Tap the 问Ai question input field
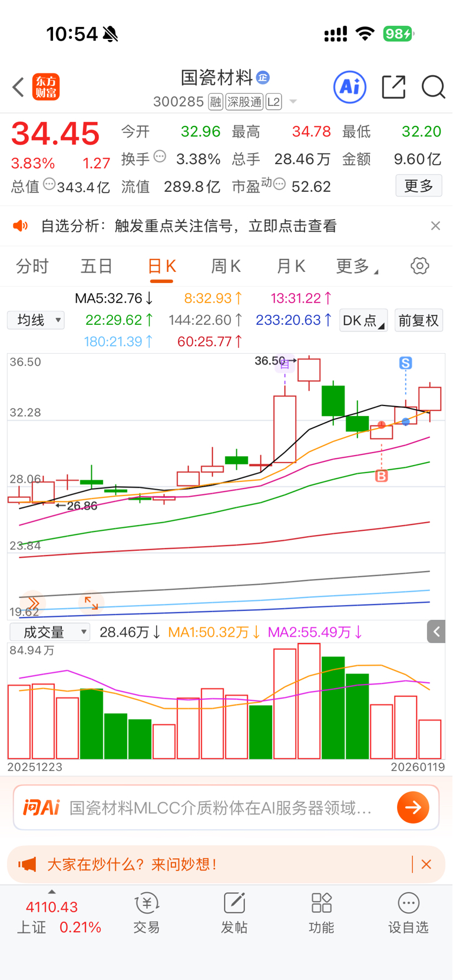This screenshot has height=980, width=453. click(221, 808)
